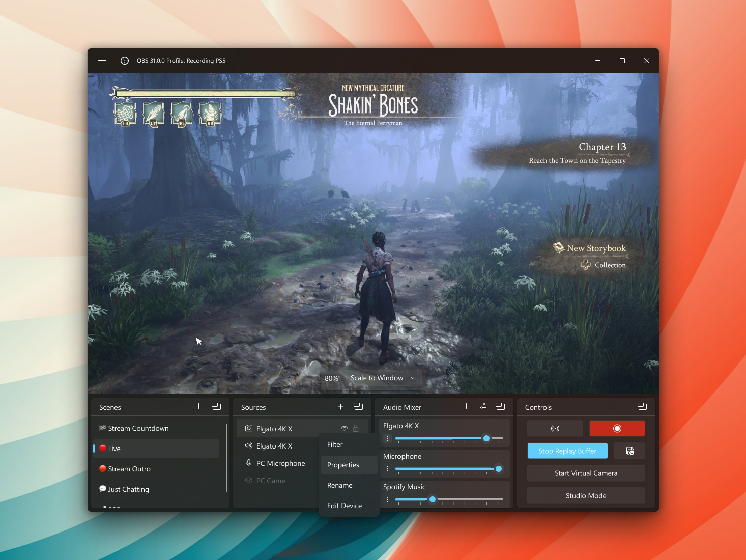This screenshot has height=560, width=746.
Task: Choose Properties from the context menu
Action: pyautogui.click(x=343, y=465)
